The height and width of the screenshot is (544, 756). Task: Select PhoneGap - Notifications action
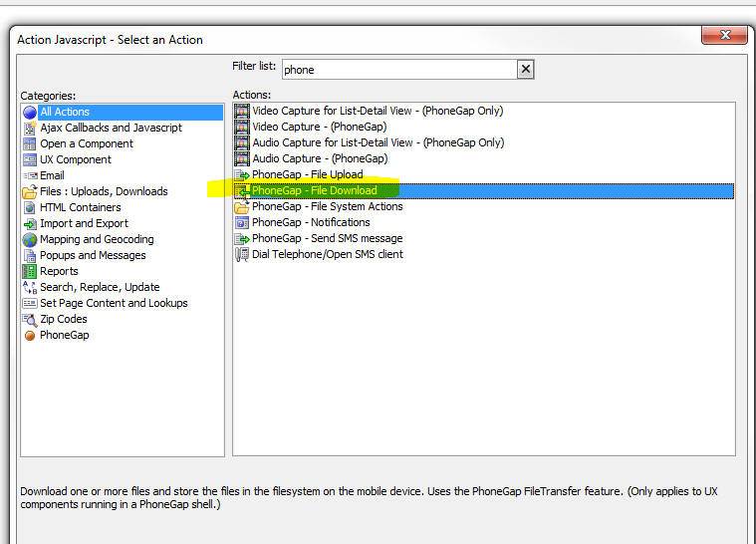[311, 222]
